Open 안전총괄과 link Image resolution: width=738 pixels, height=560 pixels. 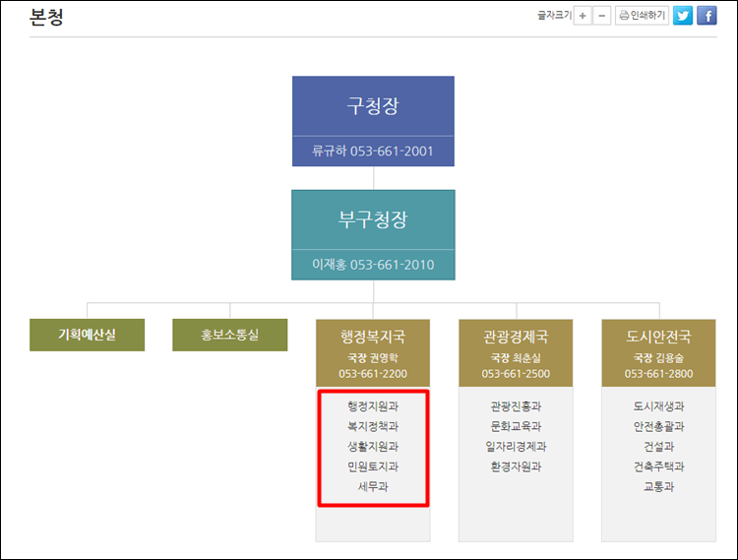[x=658, y=426]
